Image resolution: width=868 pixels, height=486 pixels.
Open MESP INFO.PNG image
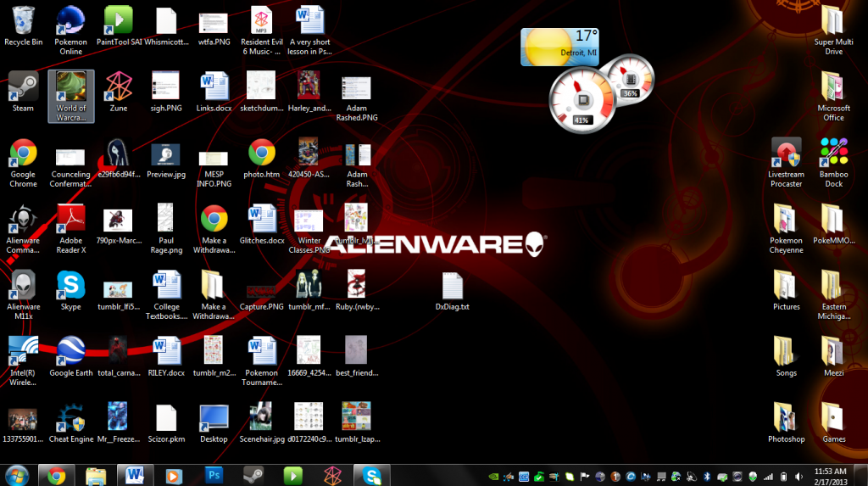coord(214,169)
